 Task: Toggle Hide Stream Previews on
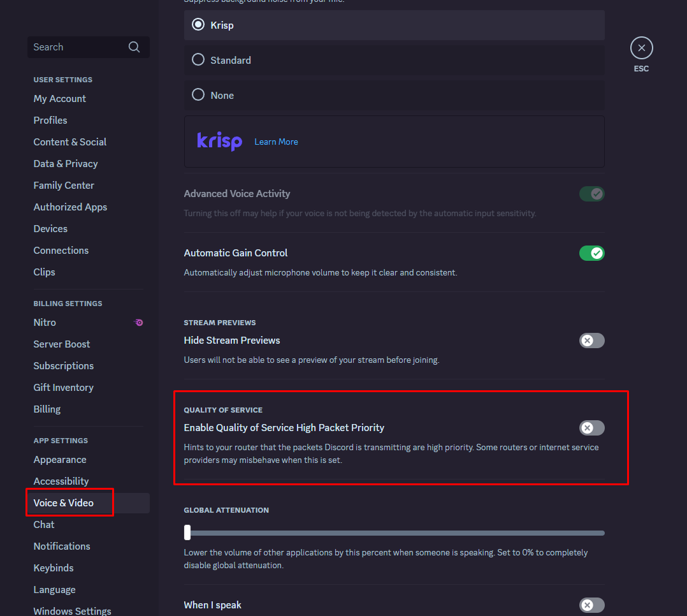tap(591, 341)
